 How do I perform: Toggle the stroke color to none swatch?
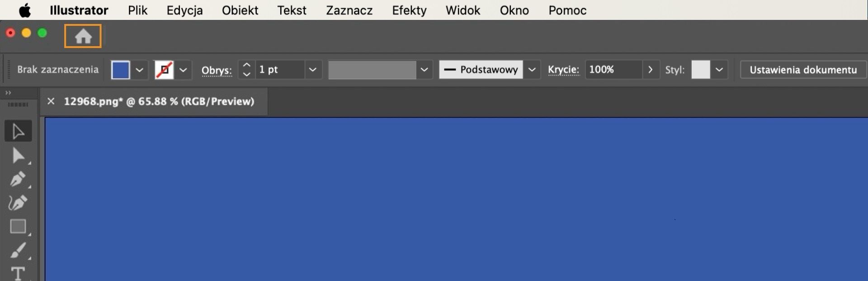[x=165, y=70]
